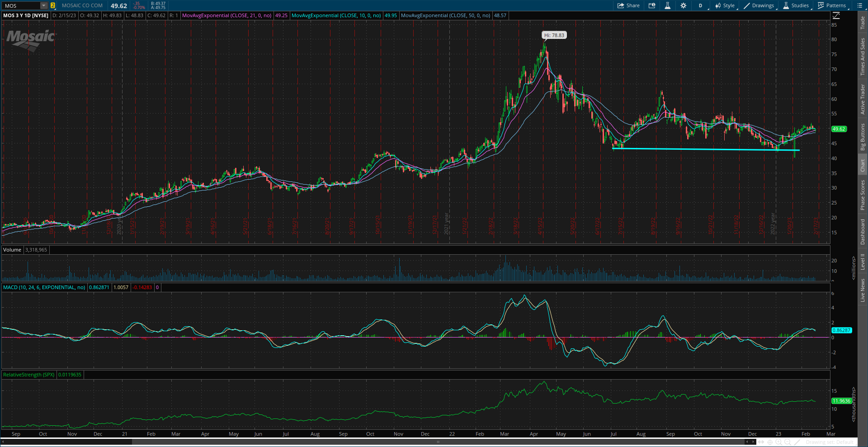Click the MACD value 0.862871

pos(99,287)
